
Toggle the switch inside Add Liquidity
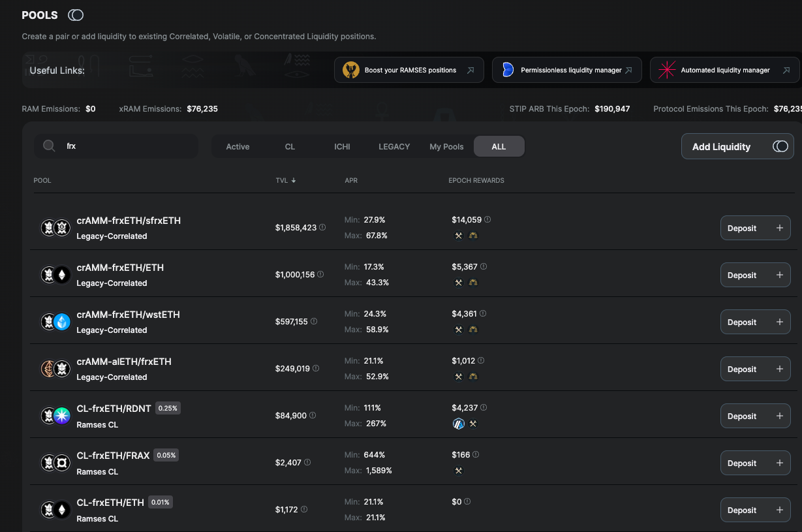(780, 147)
